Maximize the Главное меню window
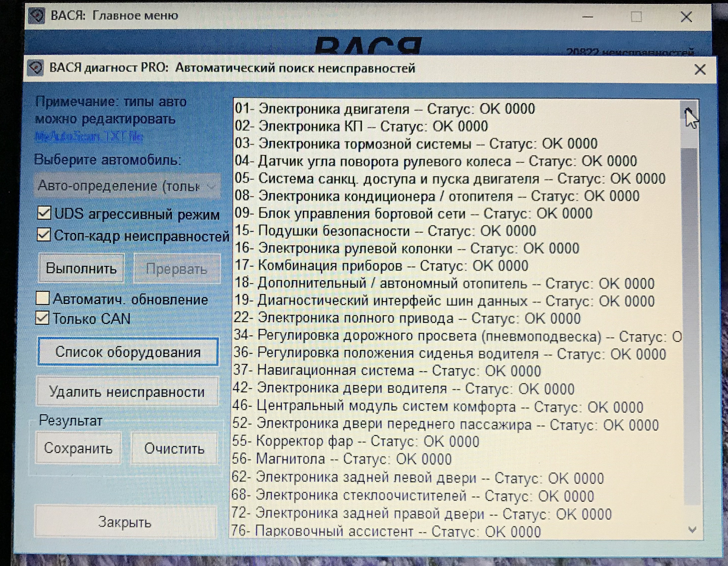The image size is (728, 566). (636, 17)
